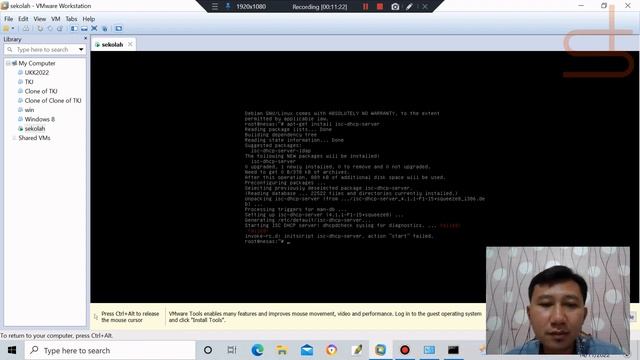Revert the VM to its snapshot

[50, 29]
